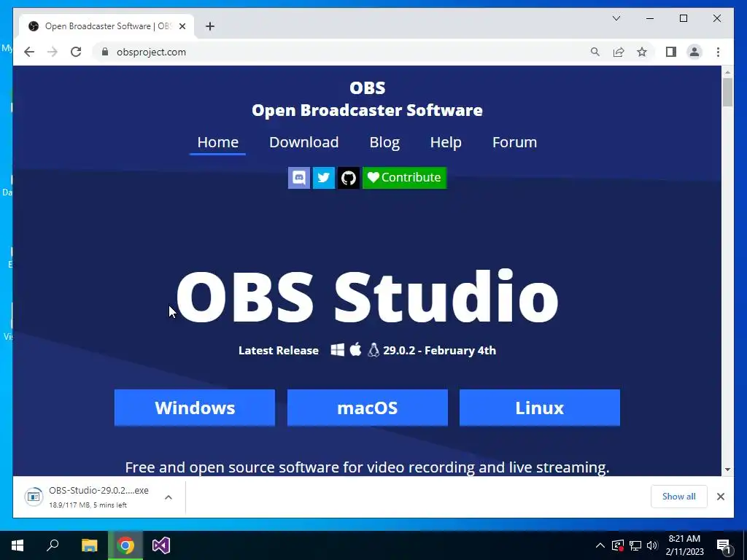This screenshot has height=560, width=747.
Task: Close the downloads bar
Action: [x=720, y=497]
